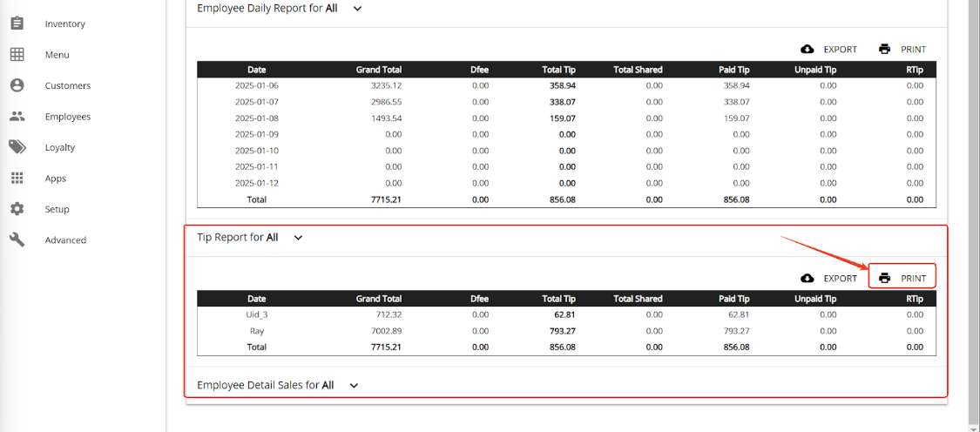Click cloud download icon in Tip Report

pyautogui.click(x=807, y=278)
